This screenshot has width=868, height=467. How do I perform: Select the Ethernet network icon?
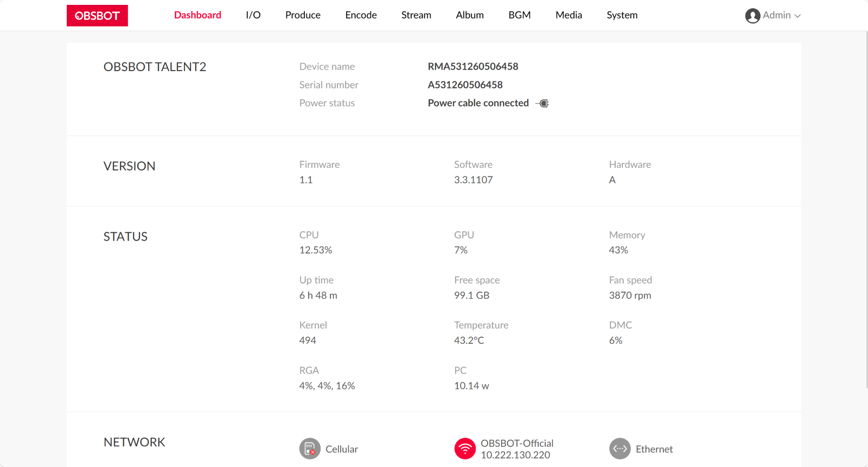click(620, 449)
